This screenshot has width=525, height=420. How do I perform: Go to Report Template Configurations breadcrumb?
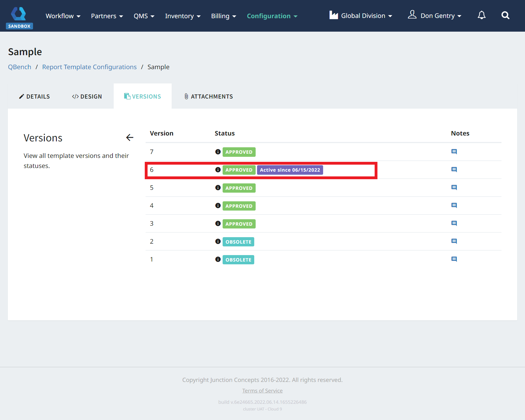point(89,67)
